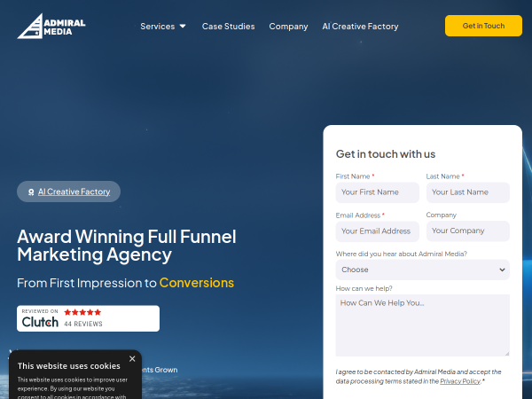Click the Your Company input field

[468, 231]
